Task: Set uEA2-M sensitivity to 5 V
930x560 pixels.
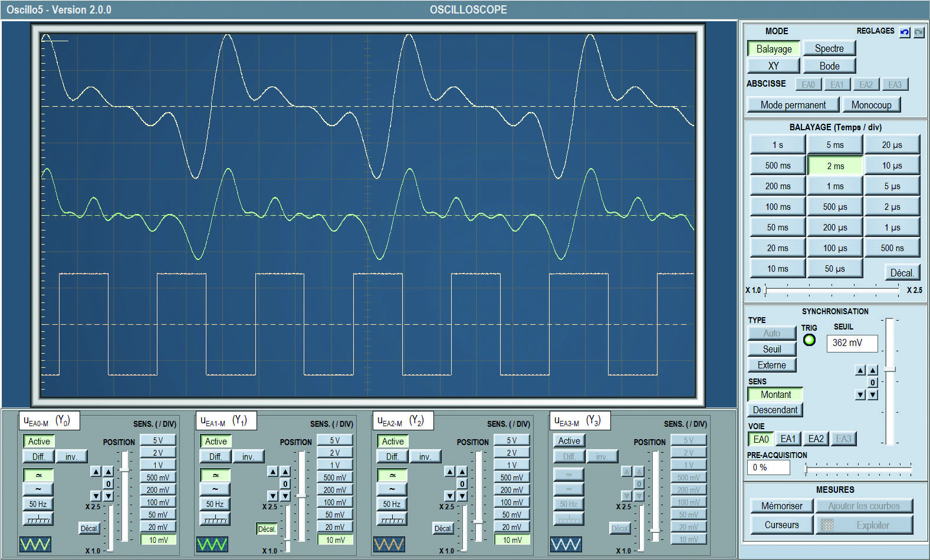Action: [512, 440]
